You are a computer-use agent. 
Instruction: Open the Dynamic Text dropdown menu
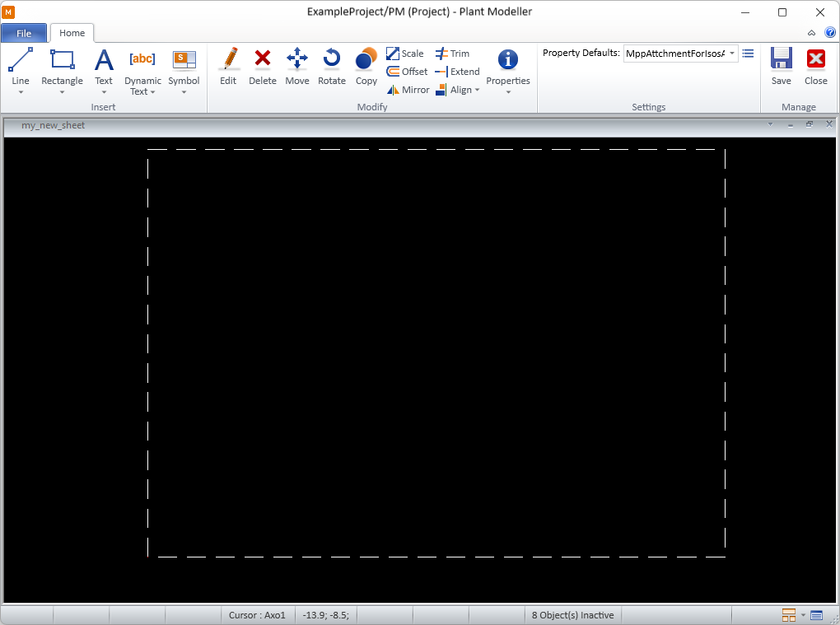(142, 86)
